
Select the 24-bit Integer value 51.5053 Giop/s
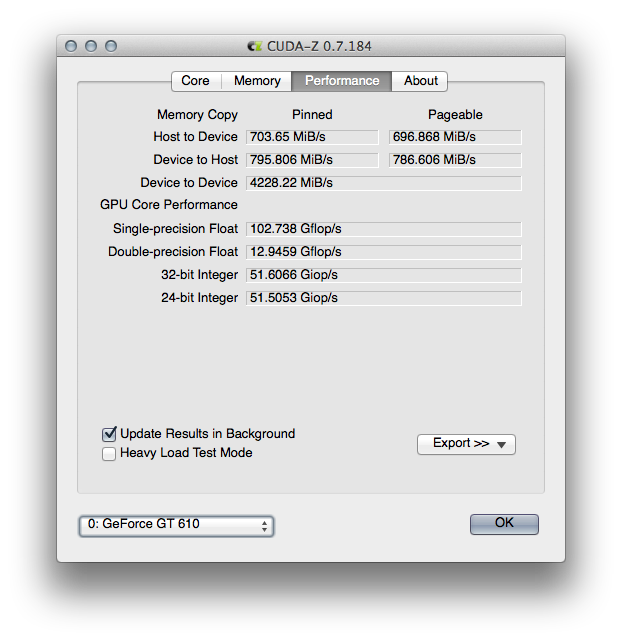coord(384,298)
